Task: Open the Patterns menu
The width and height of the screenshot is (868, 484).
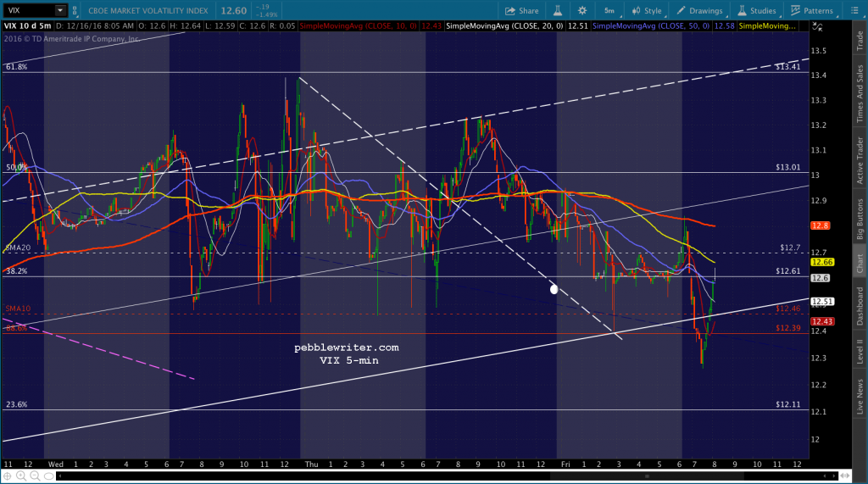Action: pos(811,11)
